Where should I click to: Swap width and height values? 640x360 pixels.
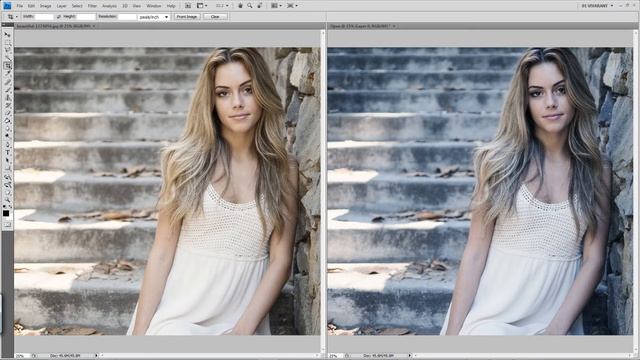(x=58, y=17)
